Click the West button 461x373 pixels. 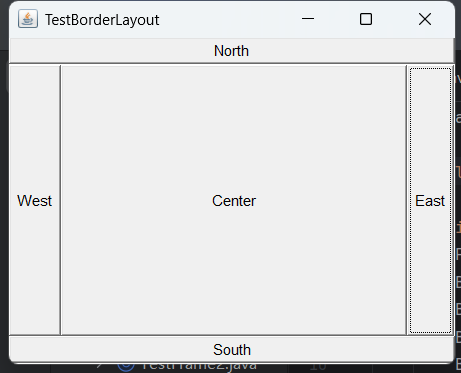tap(35, 200)
